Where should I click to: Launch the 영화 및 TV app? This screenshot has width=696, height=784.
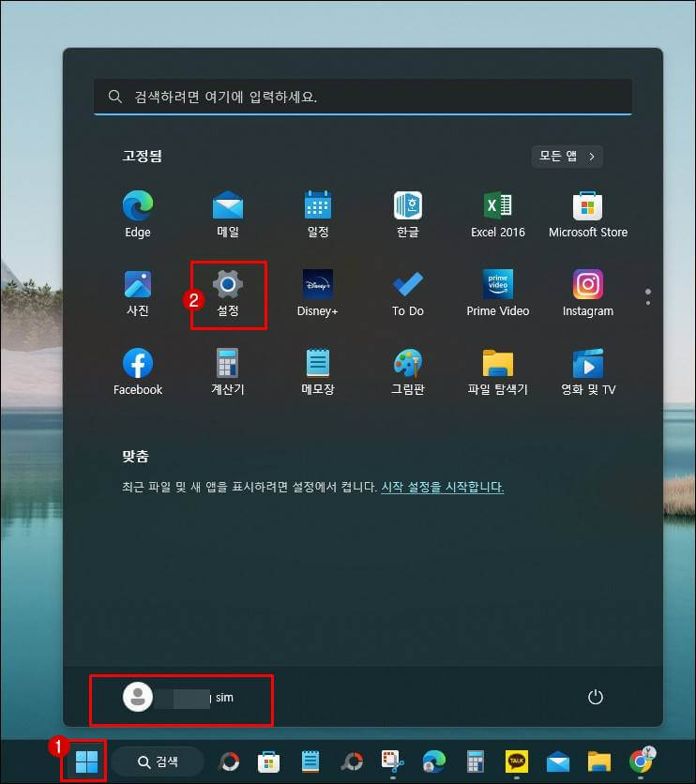[x=587, y=372]
